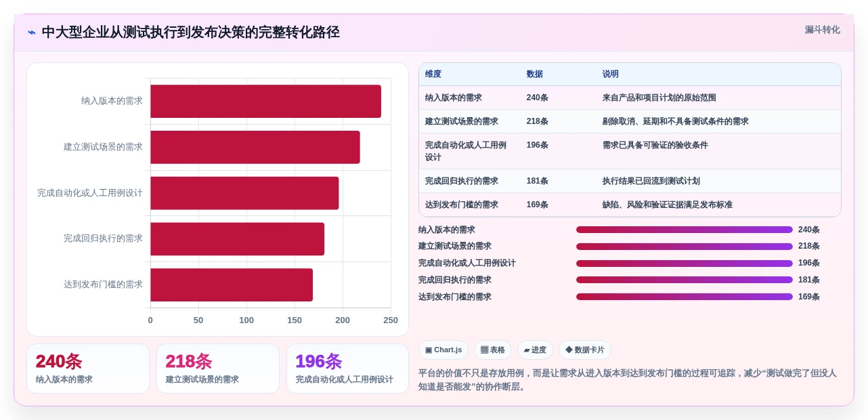Click the chart bar for 建立测试场景的需求

(x=255, y=147)
